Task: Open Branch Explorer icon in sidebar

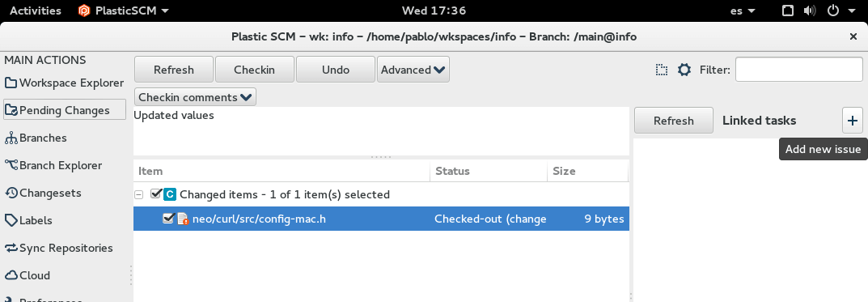Action: point(11,165)
